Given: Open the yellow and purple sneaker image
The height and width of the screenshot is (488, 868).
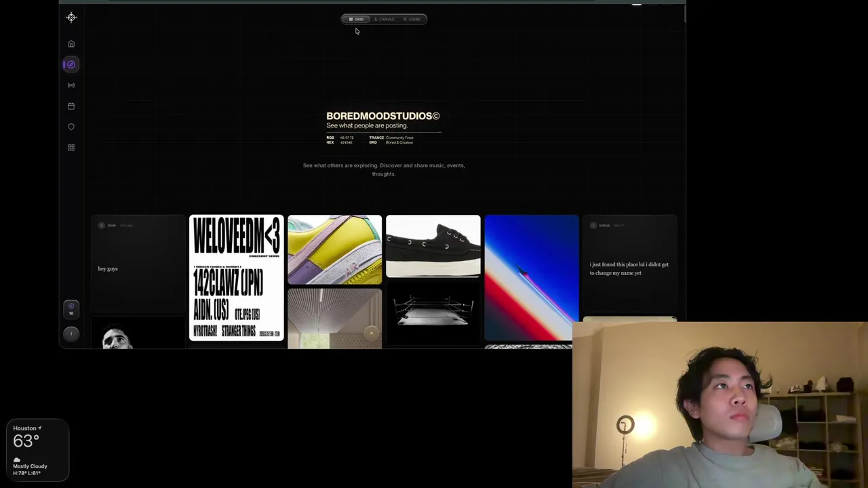Looking at the screenshot, I should click(335, 250).
